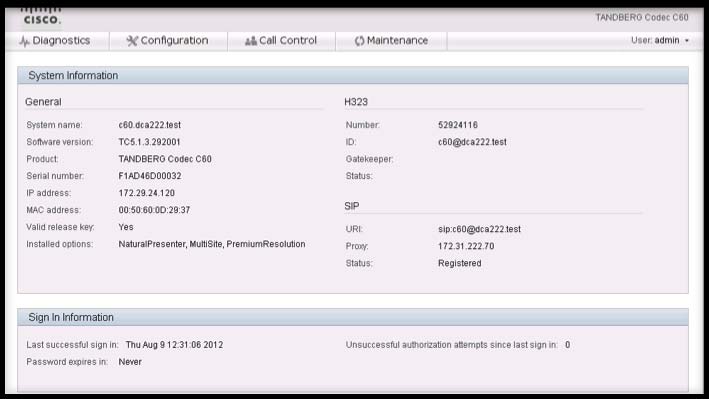Image resolution: width=709 pixels, height=399 pixels.
Task: Click the Sign In Information panel header
Action: coord(353,318)
